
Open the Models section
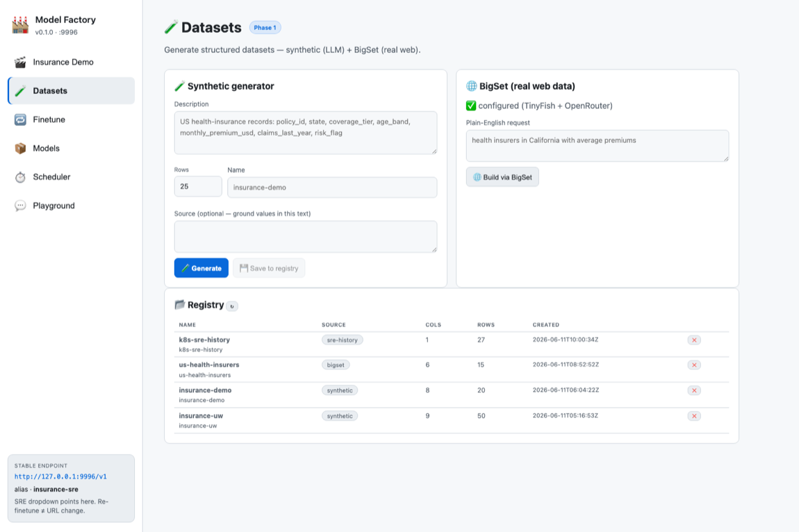[x=72, y=149]
